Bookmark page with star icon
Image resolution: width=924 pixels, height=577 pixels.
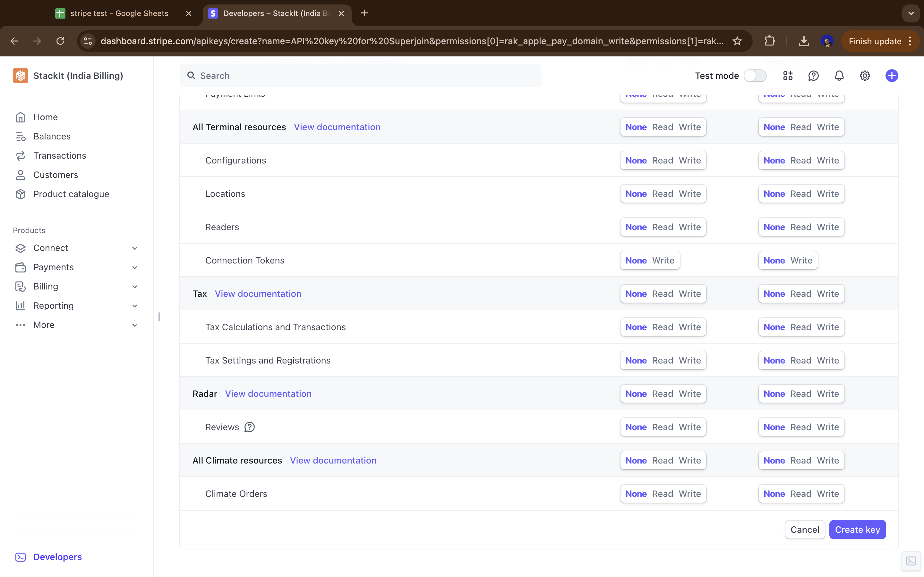[737, 41]
